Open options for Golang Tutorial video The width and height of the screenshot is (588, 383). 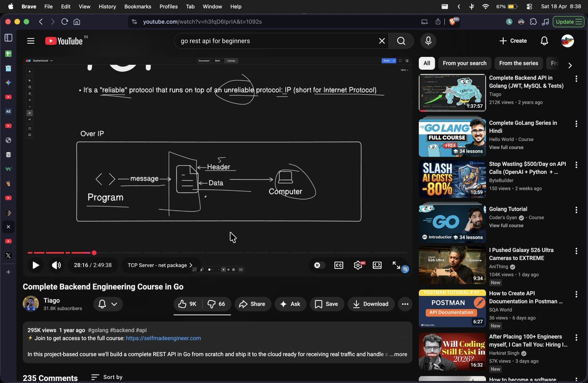[576, 210]
